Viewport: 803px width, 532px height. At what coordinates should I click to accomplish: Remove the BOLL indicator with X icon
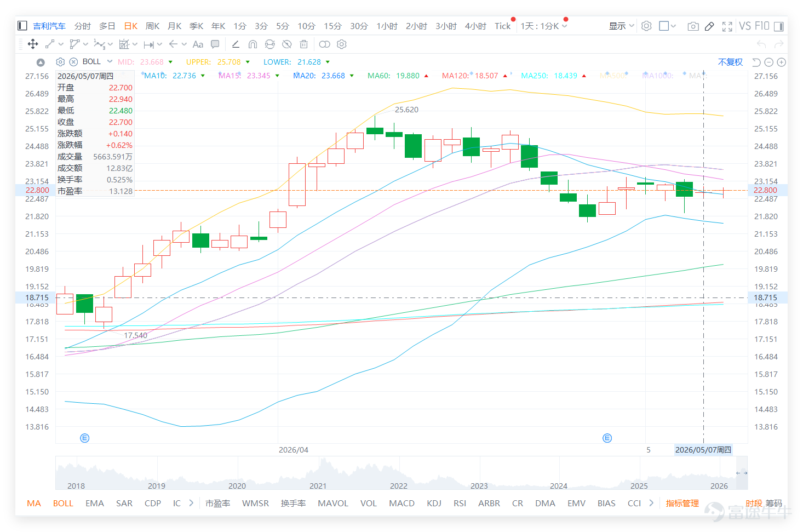73,62
